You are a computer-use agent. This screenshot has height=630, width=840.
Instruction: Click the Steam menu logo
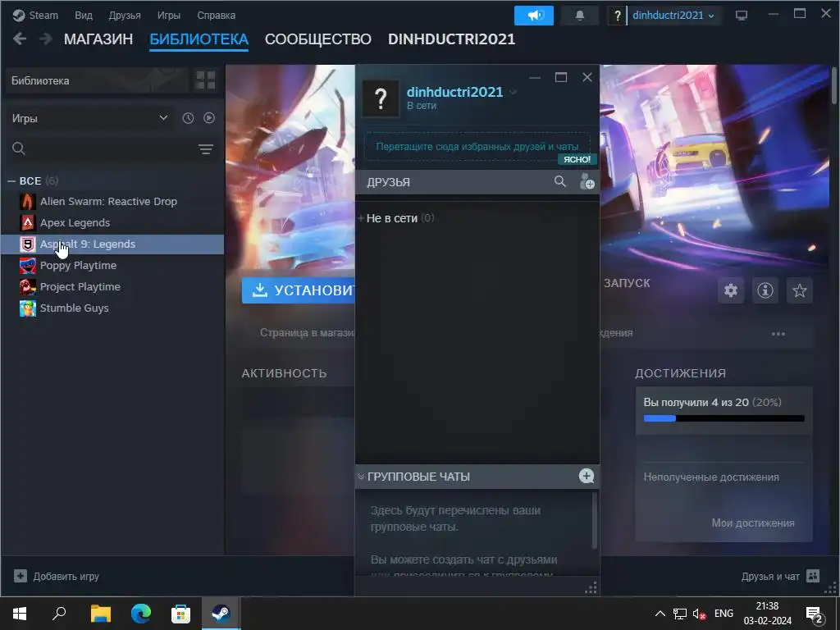pyautogui.click(x=19, y=15)
